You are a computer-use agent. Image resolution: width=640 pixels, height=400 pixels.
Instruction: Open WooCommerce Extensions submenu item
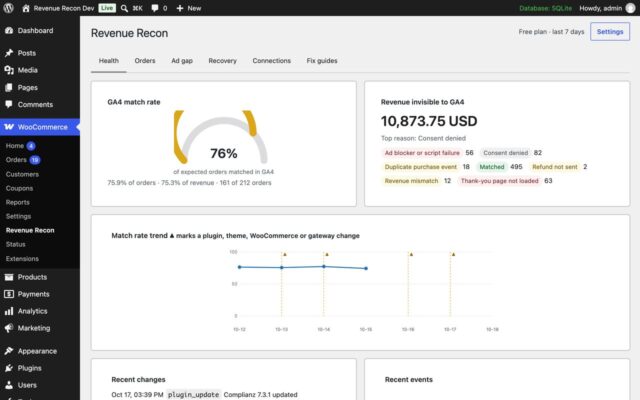(22, 259)
